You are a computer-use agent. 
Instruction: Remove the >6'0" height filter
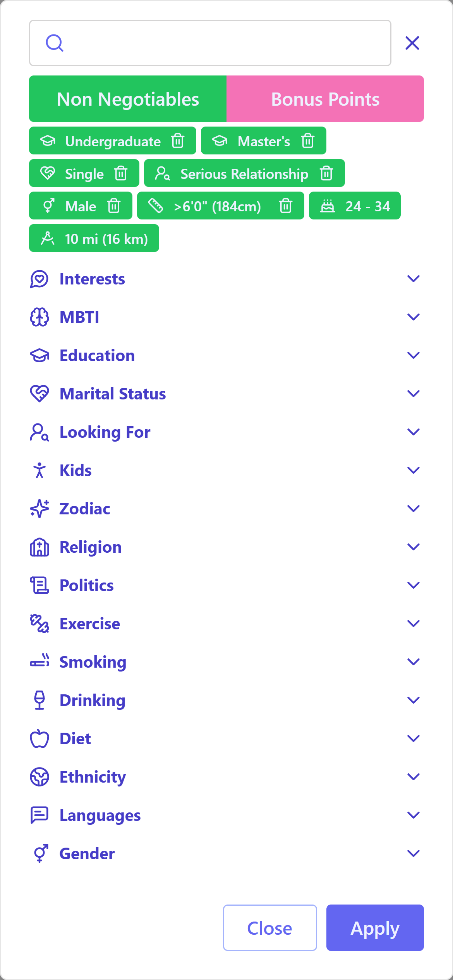tap(286, 206)
